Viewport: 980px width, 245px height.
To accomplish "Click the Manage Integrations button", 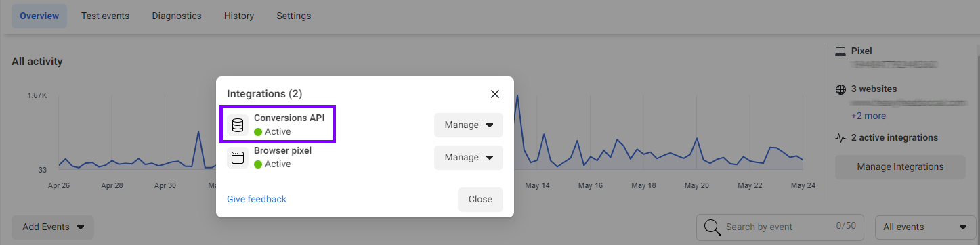I will coord(900,167).
